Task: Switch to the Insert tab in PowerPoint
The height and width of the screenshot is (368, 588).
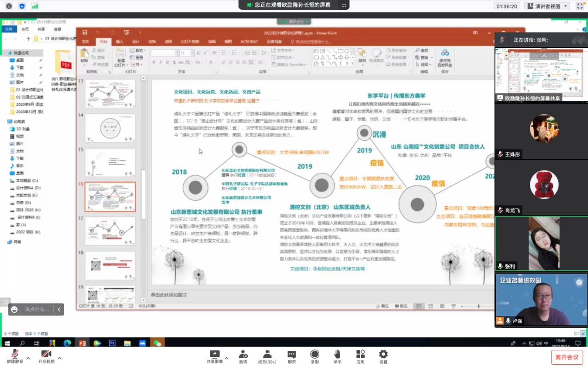Action: pos(119,41)
